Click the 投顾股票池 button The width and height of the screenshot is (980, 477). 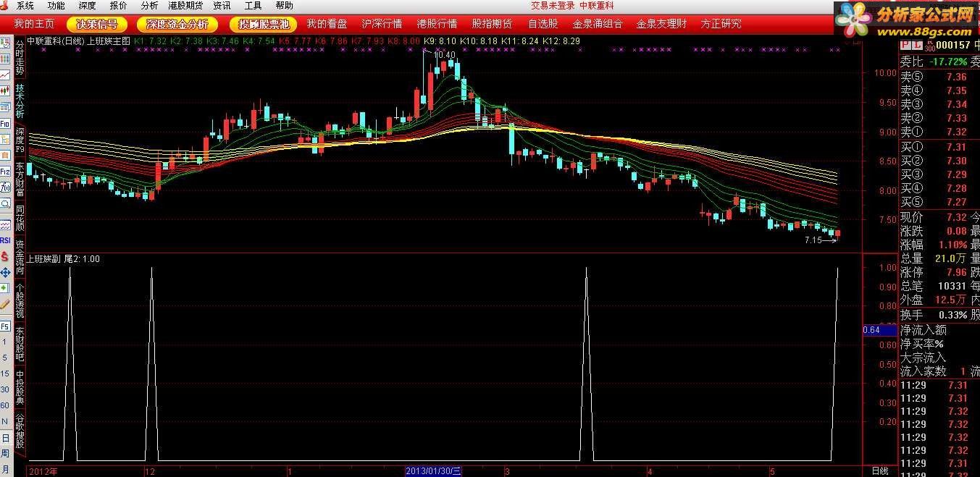(x=264, y=24)
